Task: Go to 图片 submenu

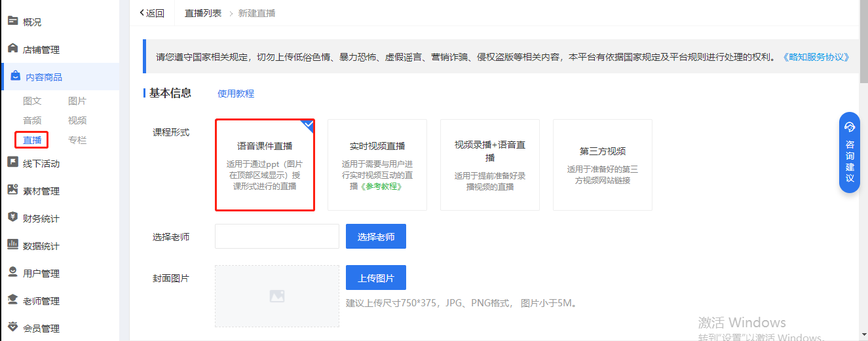Action: point(77,101)
